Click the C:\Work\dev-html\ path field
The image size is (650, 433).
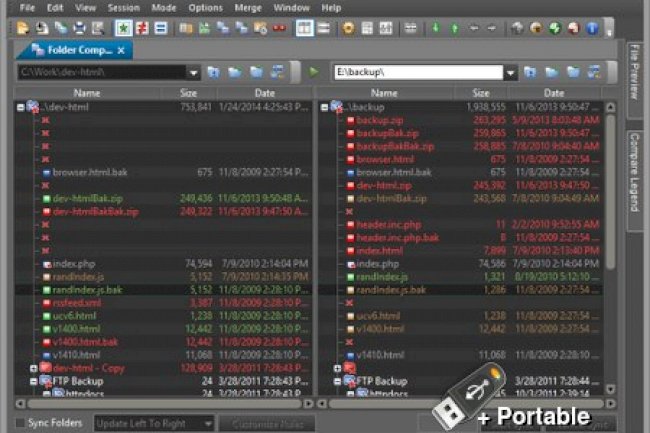tap(102, 72)
